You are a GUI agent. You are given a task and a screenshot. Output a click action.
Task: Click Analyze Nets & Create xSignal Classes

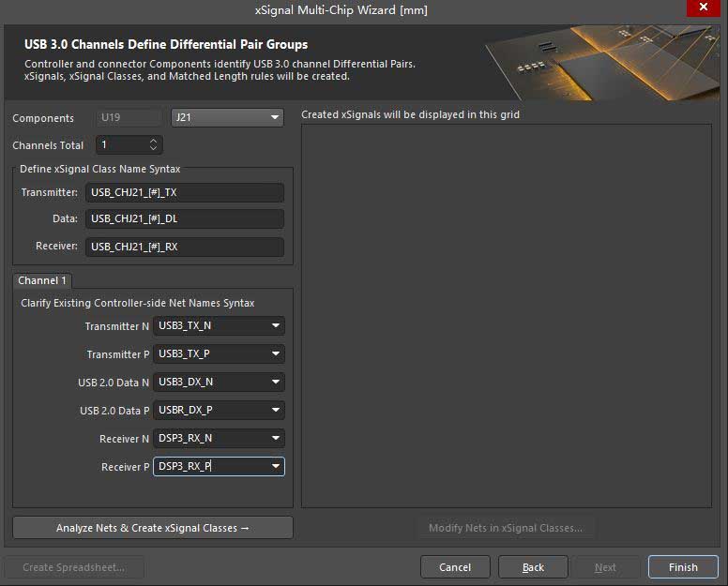[153, 528]
